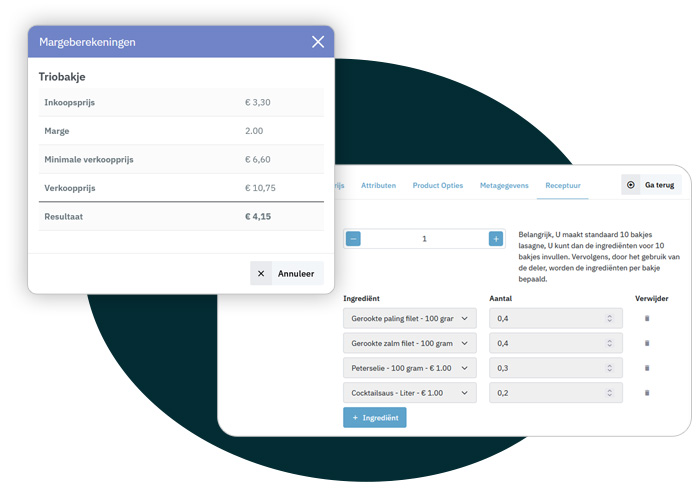
Task: Click the Annuleer button
Action: [287, 273]
